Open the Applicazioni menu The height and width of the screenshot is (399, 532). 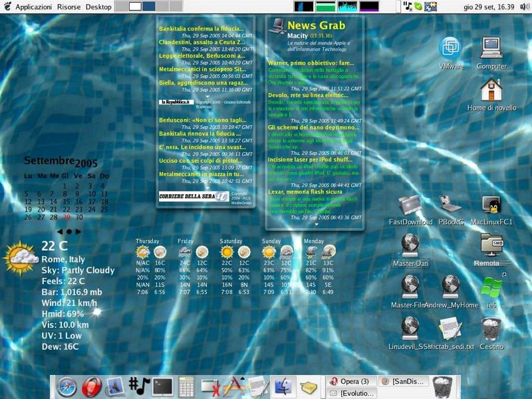pyautogui.click(x=34, y=7)
